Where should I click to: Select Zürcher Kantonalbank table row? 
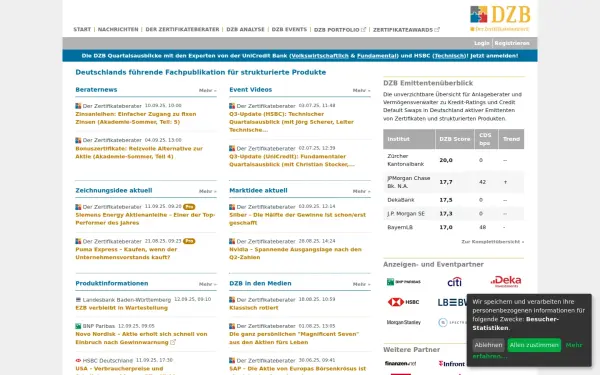[453, 160]
